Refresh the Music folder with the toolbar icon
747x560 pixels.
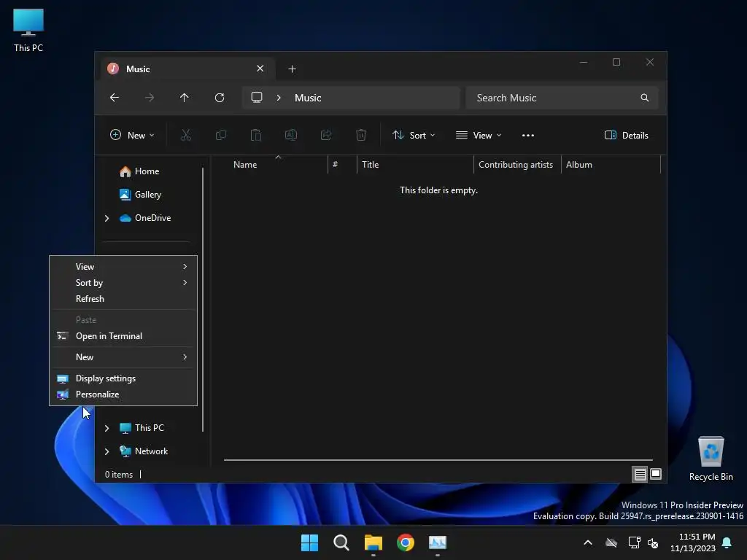tap(220, 98)
